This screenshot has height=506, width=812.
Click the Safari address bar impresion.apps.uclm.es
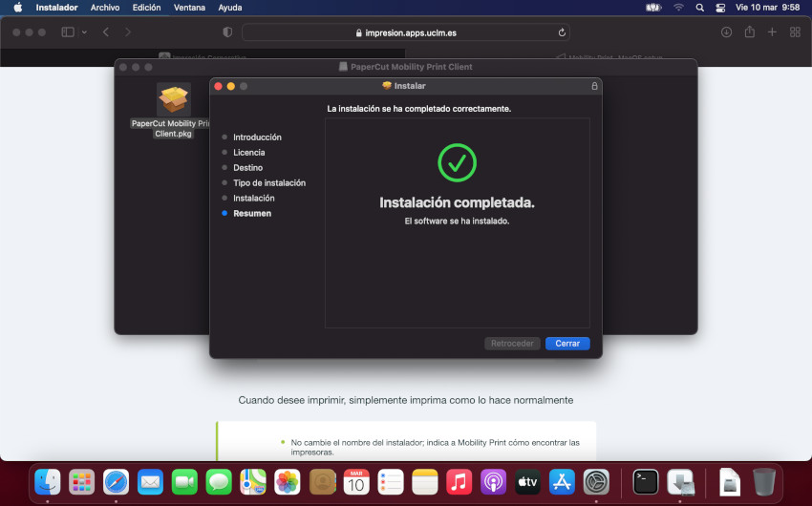pyautogui.click(x=406, y=32)
